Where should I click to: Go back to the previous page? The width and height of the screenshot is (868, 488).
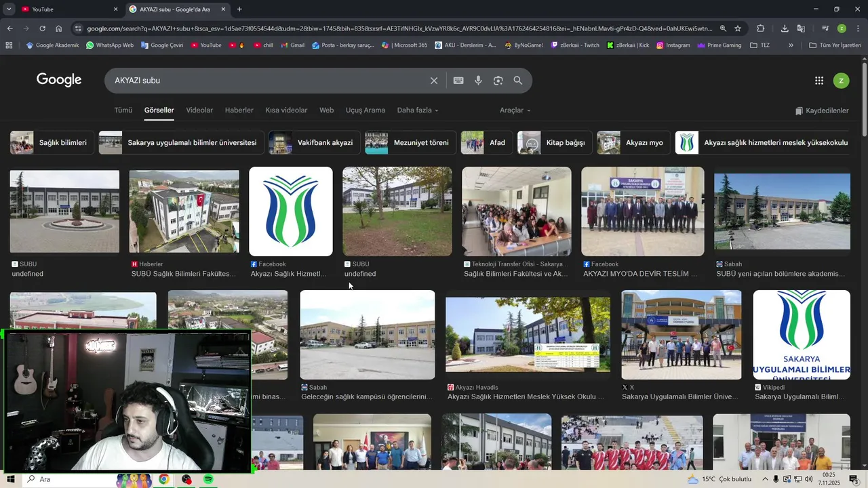9,28
